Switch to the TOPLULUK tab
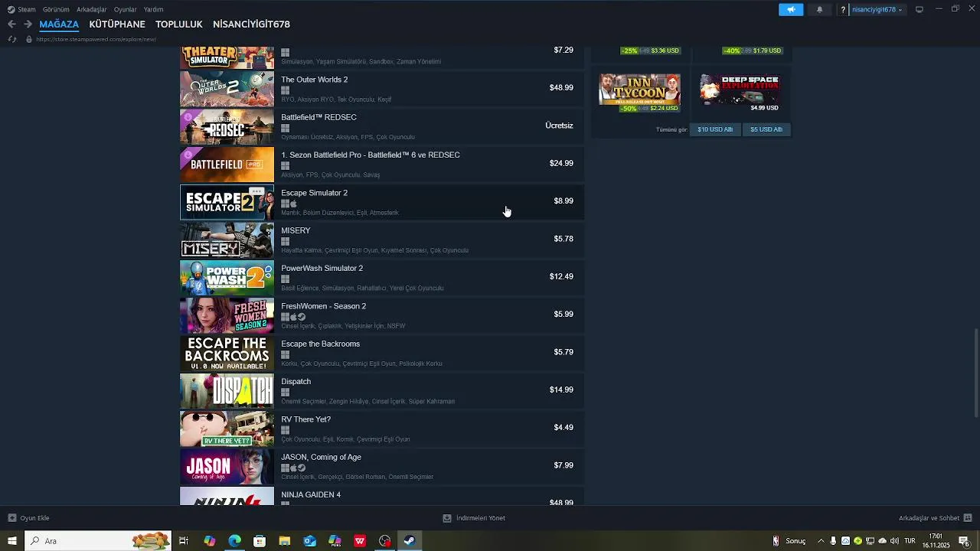The height and width of the screenshot is (551, 980). (179, 24)
